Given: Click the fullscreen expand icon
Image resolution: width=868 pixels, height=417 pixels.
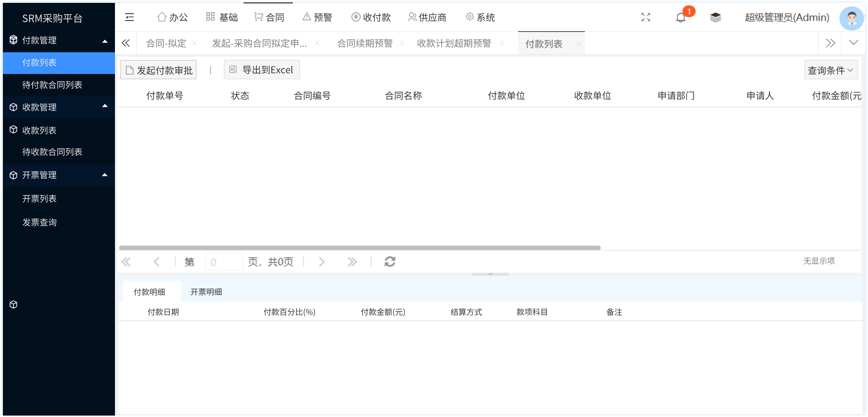Looking at the screenshot, I should [x=646, y=17].
